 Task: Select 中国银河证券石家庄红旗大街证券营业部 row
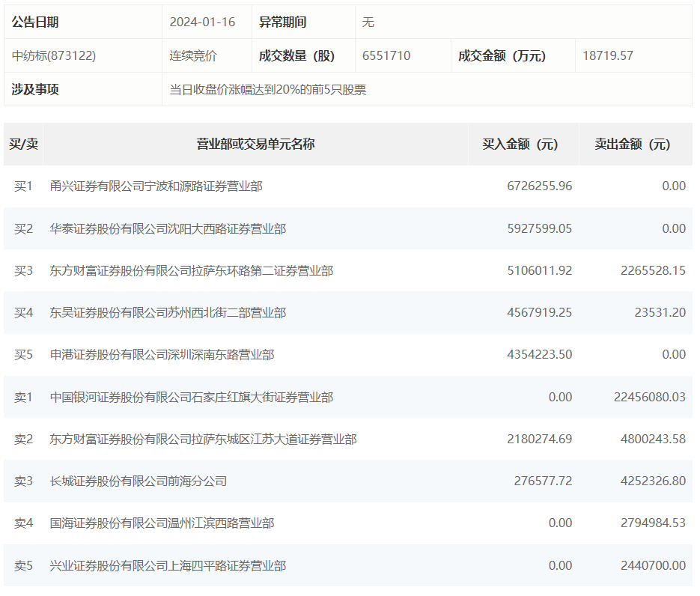click(348, 397)
